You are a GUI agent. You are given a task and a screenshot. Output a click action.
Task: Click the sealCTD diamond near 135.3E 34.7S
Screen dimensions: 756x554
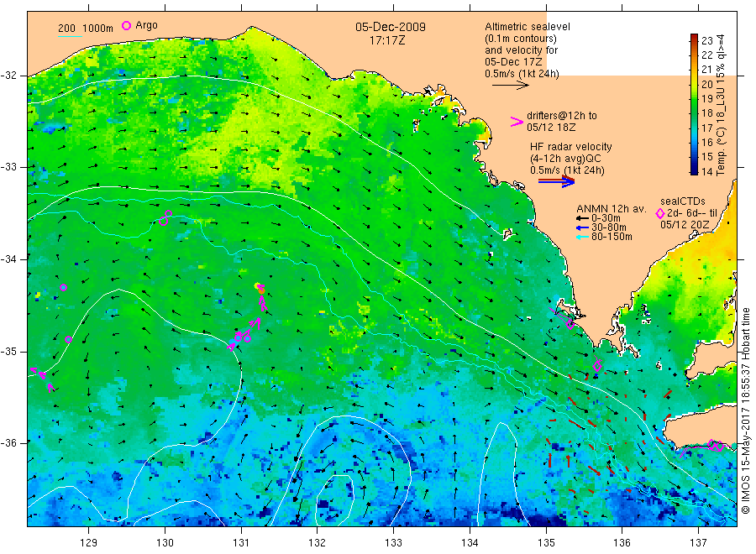tap(570, 325)
